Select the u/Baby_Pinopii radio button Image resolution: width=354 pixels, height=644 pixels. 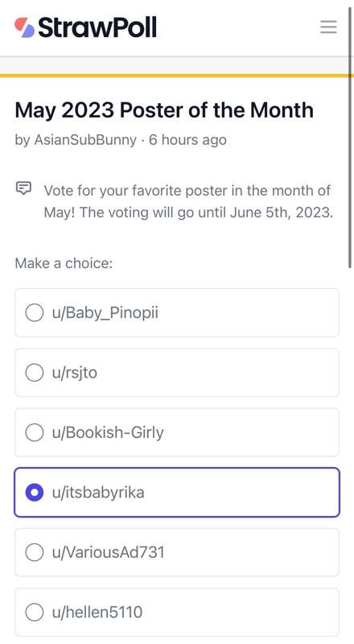pos(35,313)
